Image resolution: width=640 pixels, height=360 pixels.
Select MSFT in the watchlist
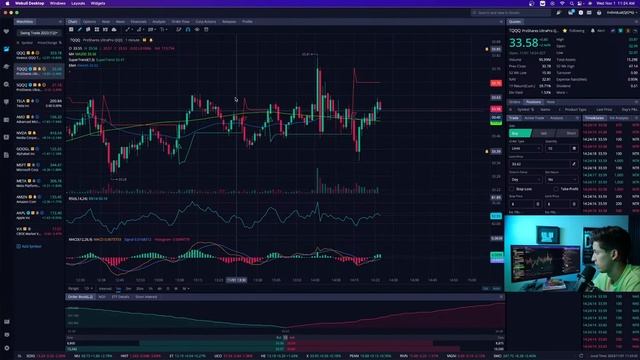tap(39, 167)
